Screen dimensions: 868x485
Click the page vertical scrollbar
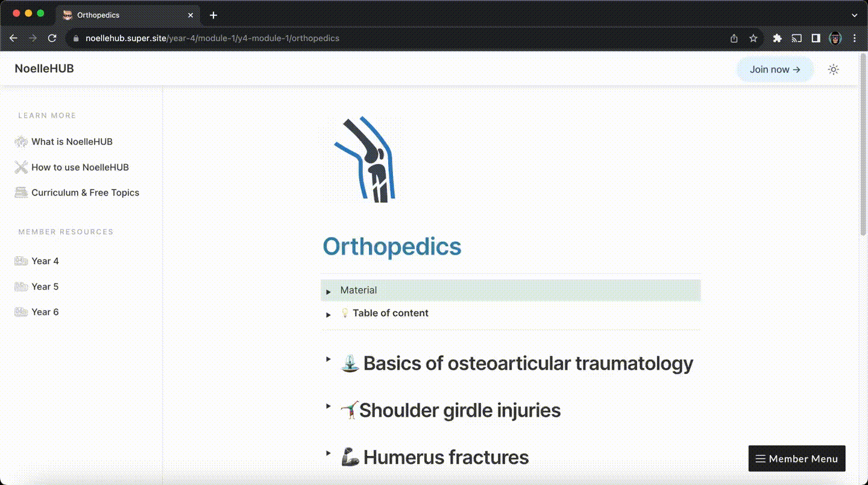(x=863, y=145)
